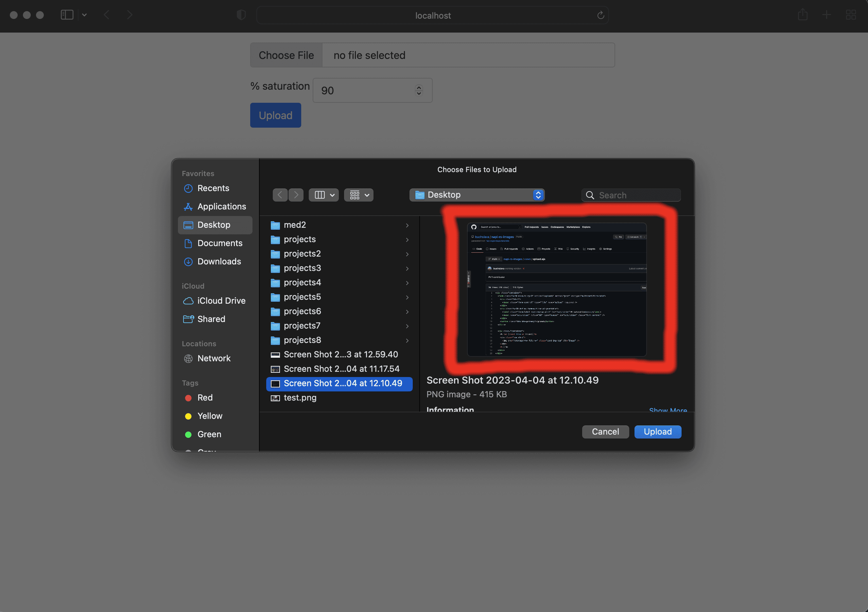Select Downloads in Favorites sidebar
Screen dimensions: 868x612
218,261
